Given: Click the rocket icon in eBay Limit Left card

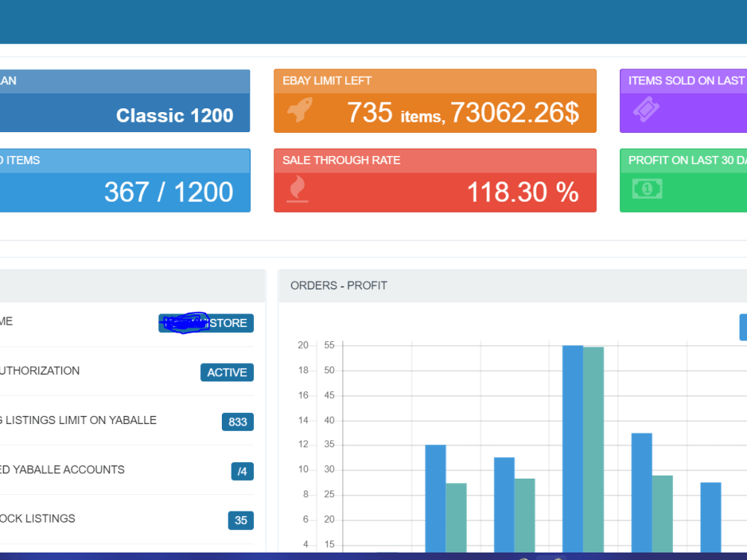Looking at the screenshot, I should tap(300, 110).
